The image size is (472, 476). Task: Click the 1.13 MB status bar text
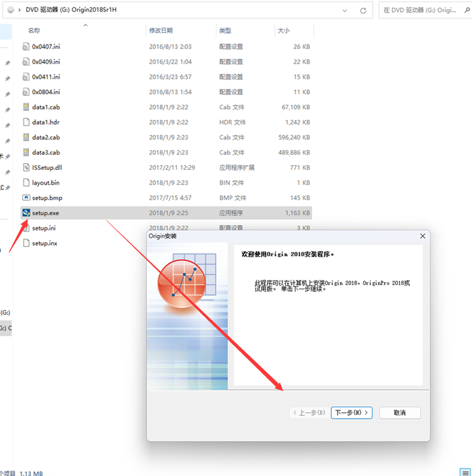click(x=31, y=473)
